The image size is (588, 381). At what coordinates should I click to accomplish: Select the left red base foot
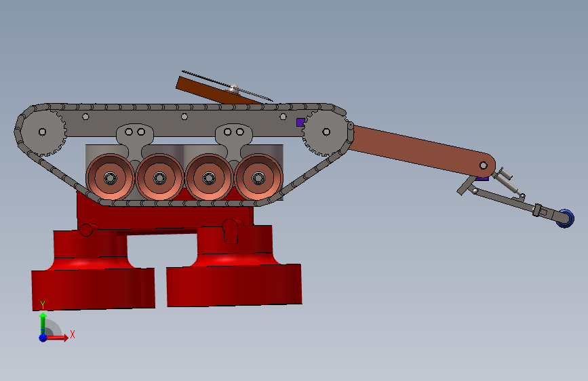click(x=93, y=270)
